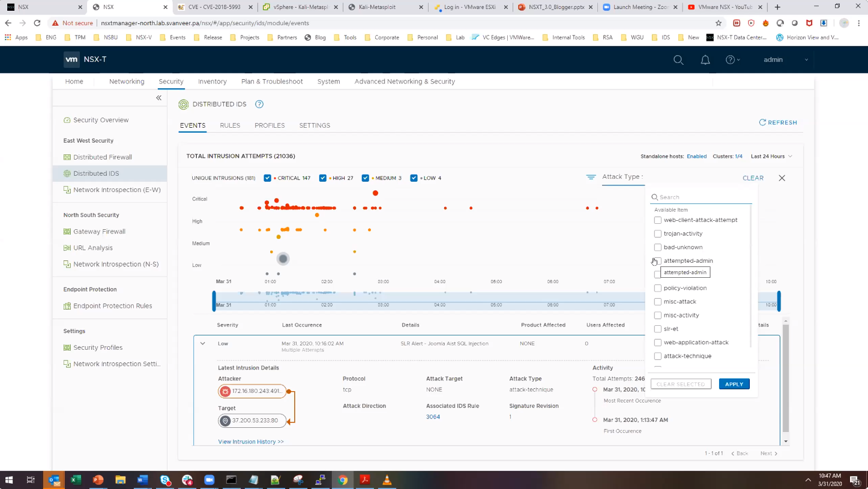Open the Distributed Firewall sidebar item
Screen dimensions: 868x489
pos(102,157)
